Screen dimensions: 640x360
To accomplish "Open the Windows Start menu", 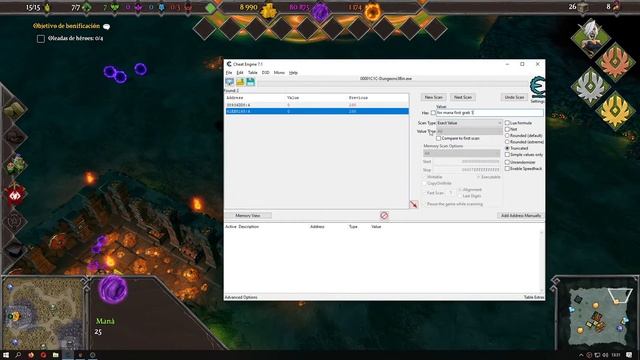I will (x=6, y=355).
